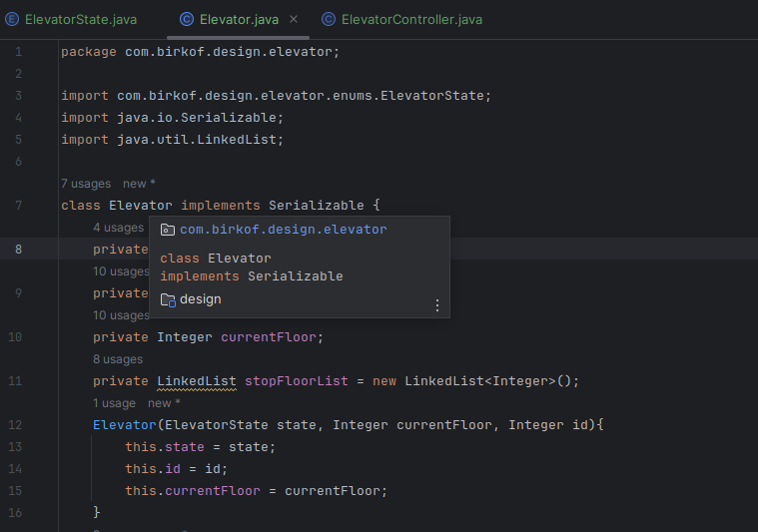This screenshot has height=532, width=758.
Task: Close the Elevator.java tab
Action: [294, 19]
